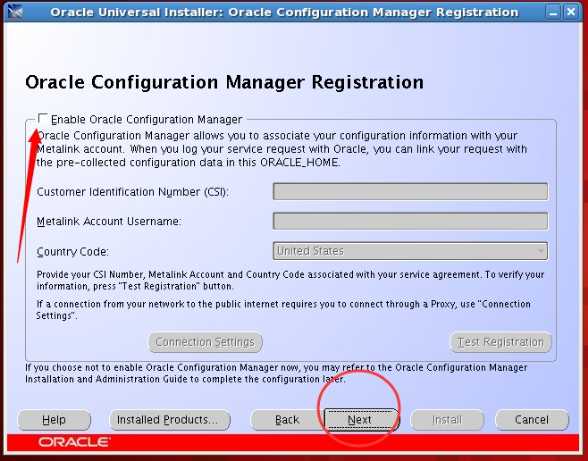Click the 'Country Code:' label
588x461 pixels.
[73, 251]
